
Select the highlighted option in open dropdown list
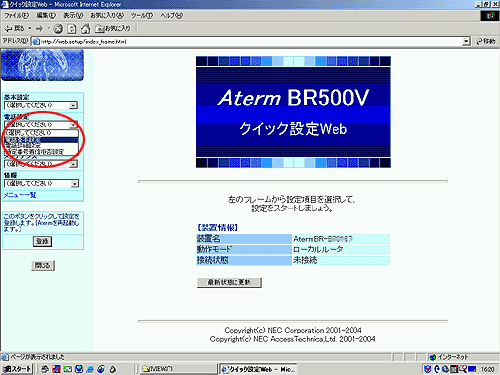click(41, 140)
